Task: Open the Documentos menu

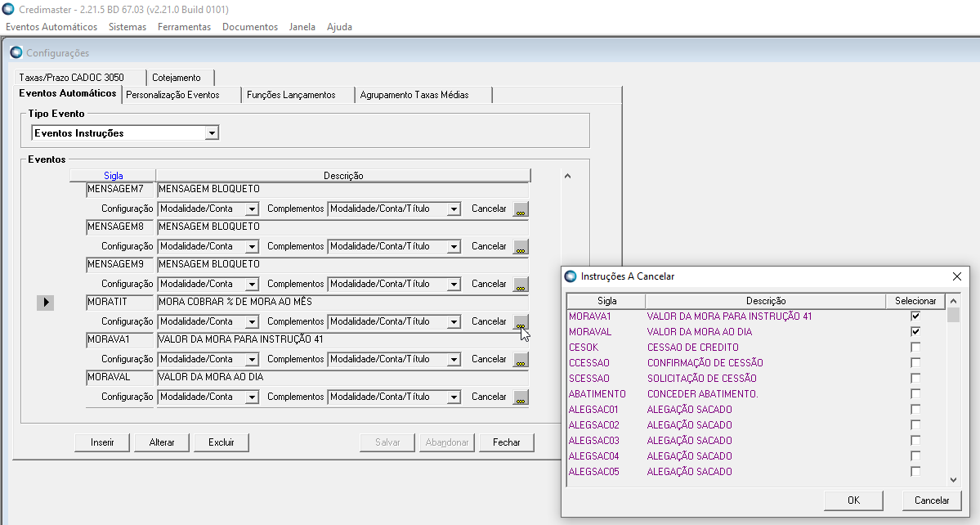Action: (250, 27)
